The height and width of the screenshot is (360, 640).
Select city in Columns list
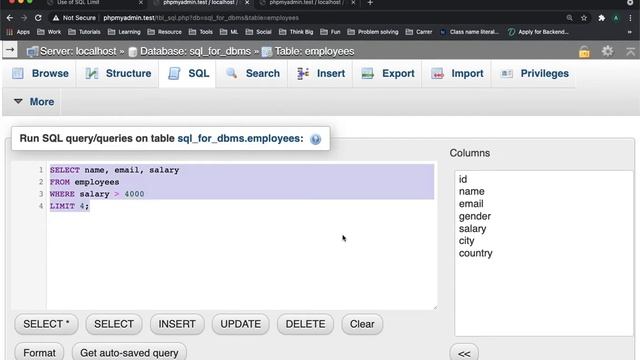pyautogui.click(x=467, y=241)
